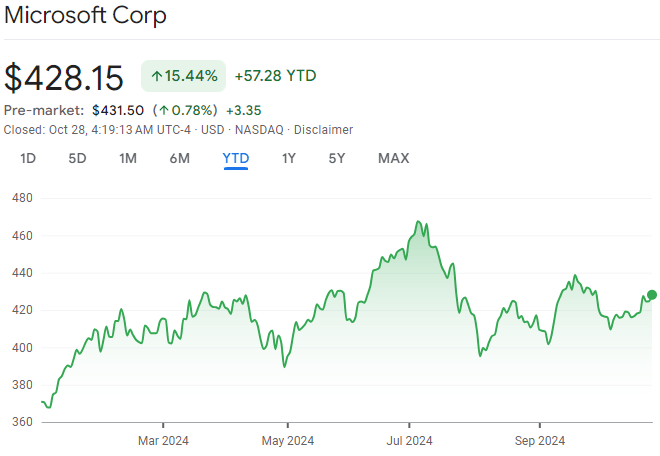The width and height of the screenshot is (660, 456).
Task: Select the 1M time range
Action: point(128,158)
